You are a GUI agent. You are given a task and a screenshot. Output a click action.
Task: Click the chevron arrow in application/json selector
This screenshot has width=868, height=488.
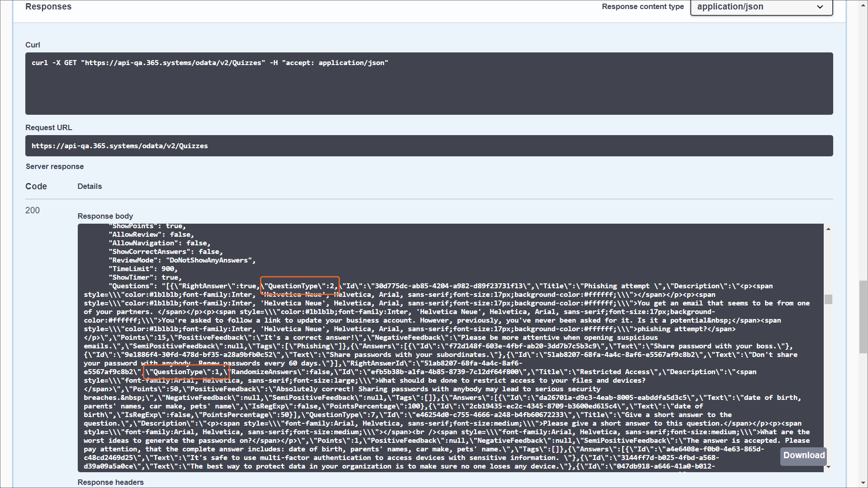pyautogui.click(x=820, y=7)
